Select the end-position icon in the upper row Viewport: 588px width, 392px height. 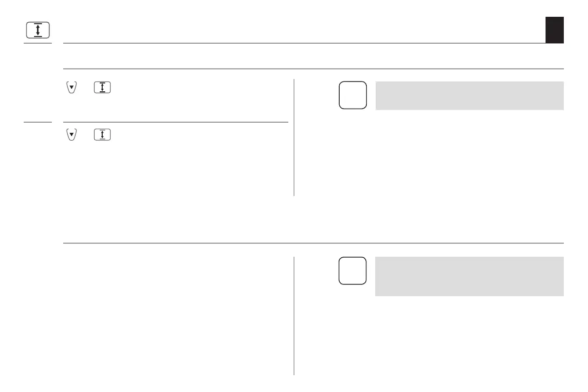click(x=102, y=87)
